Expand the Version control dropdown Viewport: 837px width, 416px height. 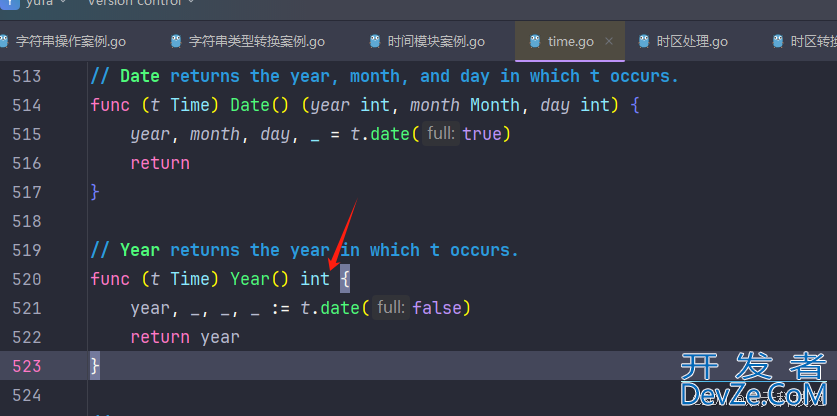[x=140, y=3]
